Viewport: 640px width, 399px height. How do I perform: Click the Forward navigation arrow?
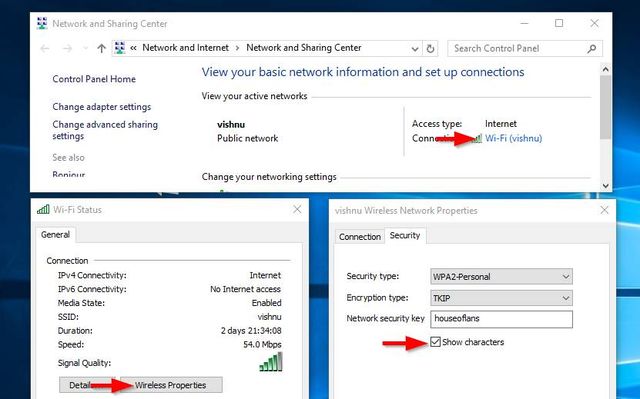click(67, 49)
